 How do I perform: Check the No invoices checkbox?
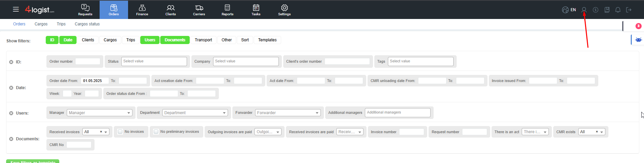[x=120, y=132]
